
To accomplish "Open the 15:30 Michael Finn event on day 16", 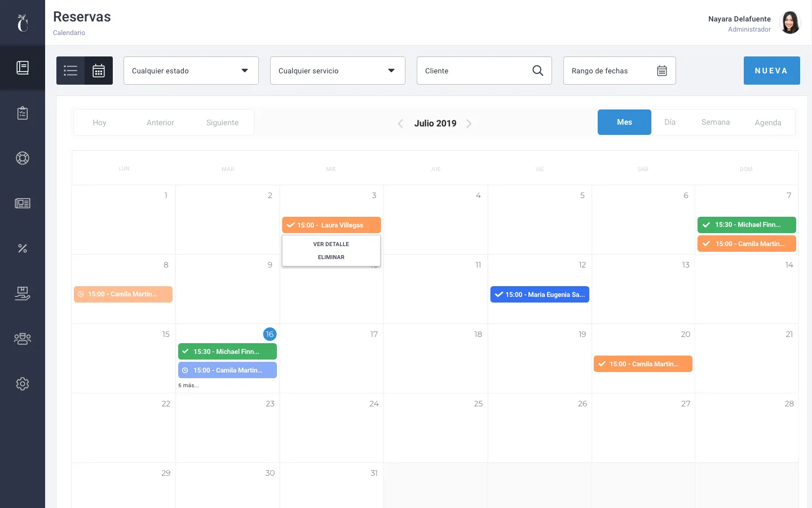I will coord(227,351).
